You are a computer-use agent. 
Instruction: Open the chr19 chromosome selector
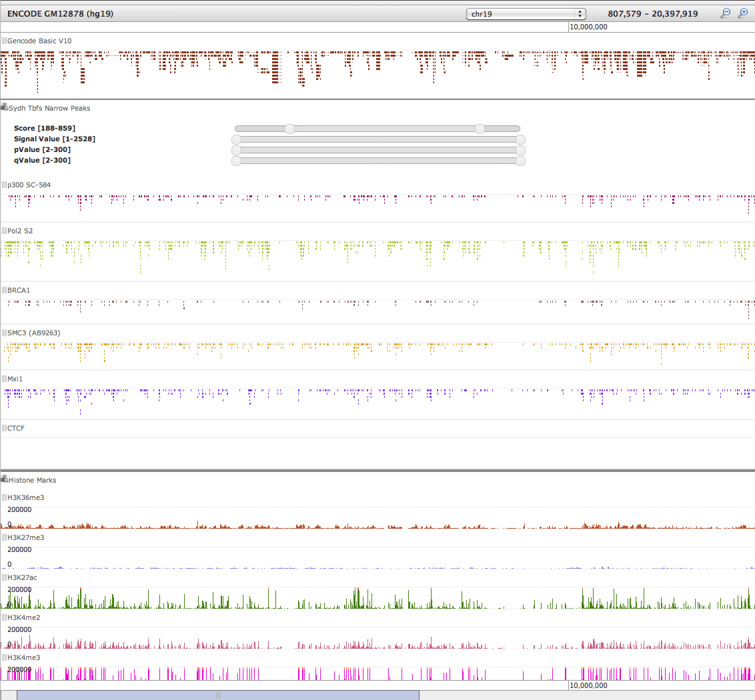click(526, 13)
